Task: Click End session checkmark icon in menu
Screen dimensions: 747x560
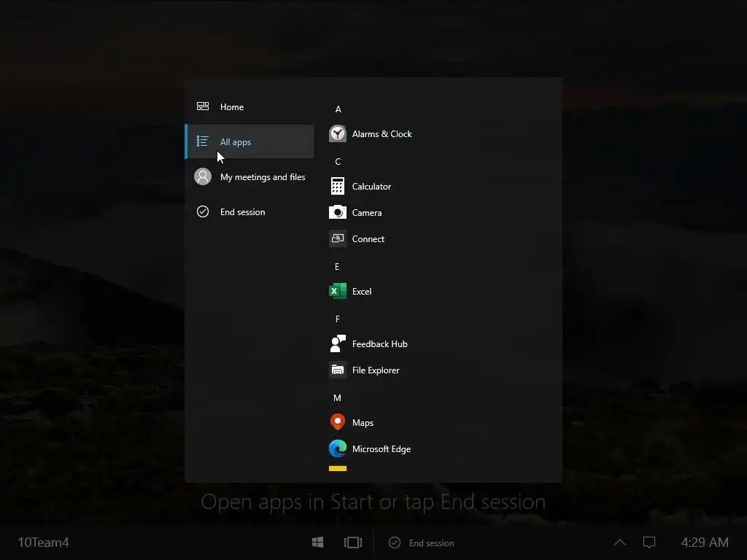Action: (203, 211)
